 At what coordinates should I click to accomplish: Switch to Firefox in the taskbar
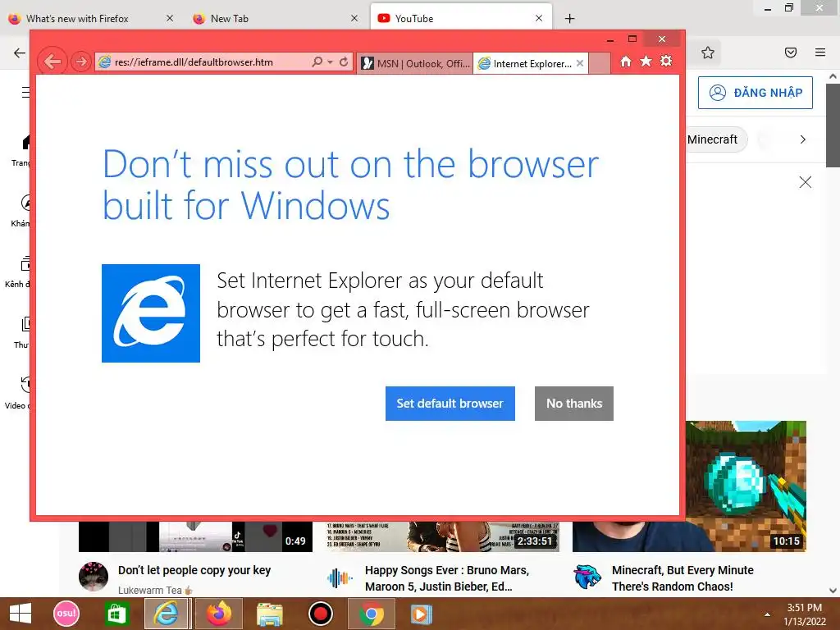tap(219, 614)
